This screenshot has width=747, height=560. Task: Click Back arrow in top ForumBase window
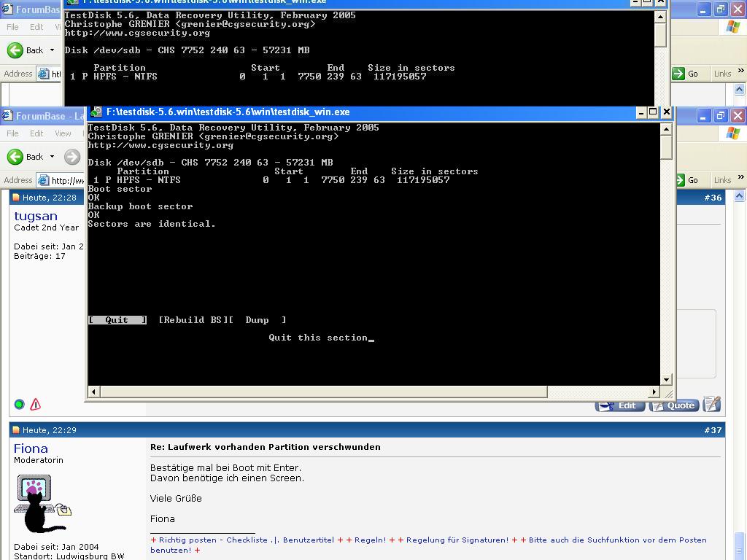click(15, 50)
